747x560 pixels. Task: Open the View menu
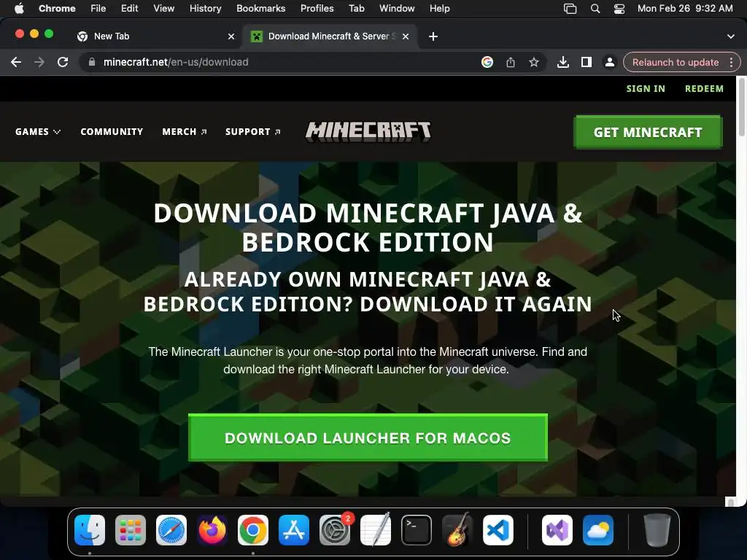point(164,8)
